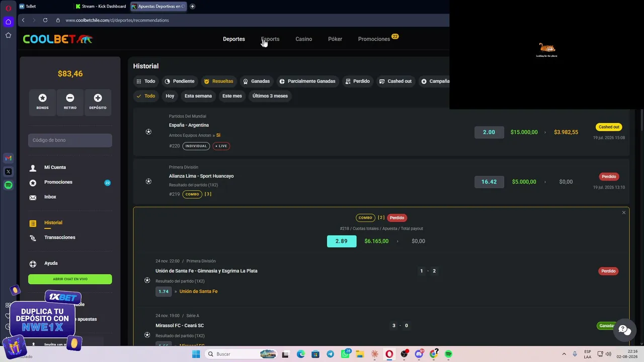This screenshot has width=644, height=362.
Task: Open a new browser tab with plus button
Action: [192, 7]
